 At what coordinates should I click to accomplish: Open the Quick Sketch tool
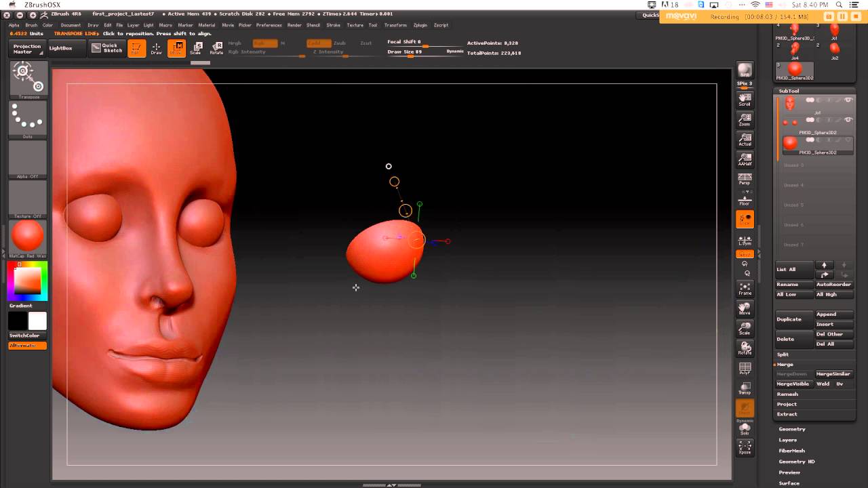[x=107, y=48]
